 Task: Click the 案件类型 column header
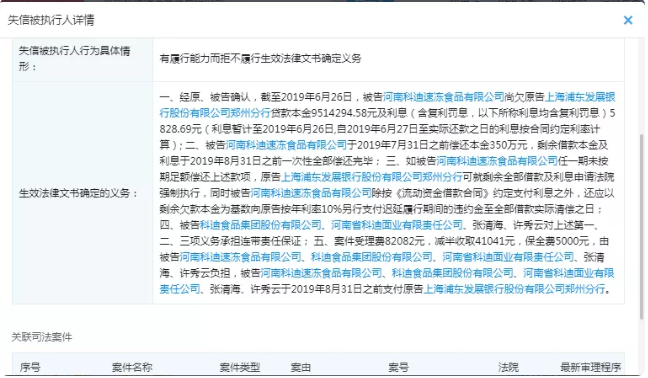(x=240, y=367)
